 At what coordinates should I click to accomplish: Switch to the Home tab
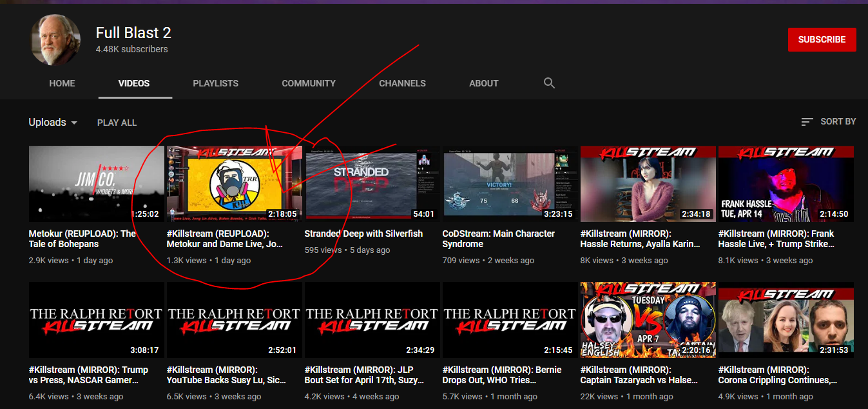tap(62, 83)
